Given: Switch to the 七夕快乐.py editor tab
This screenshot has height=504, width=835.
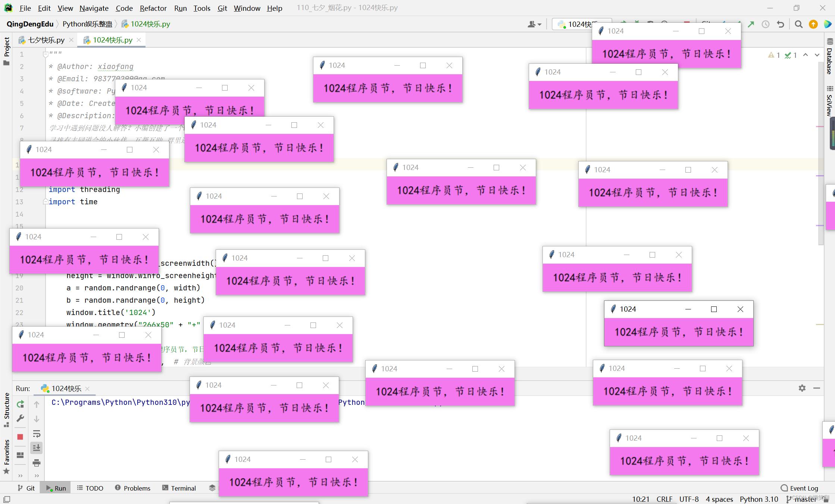Looking at the screenshot, I should [x=46, y=40].
